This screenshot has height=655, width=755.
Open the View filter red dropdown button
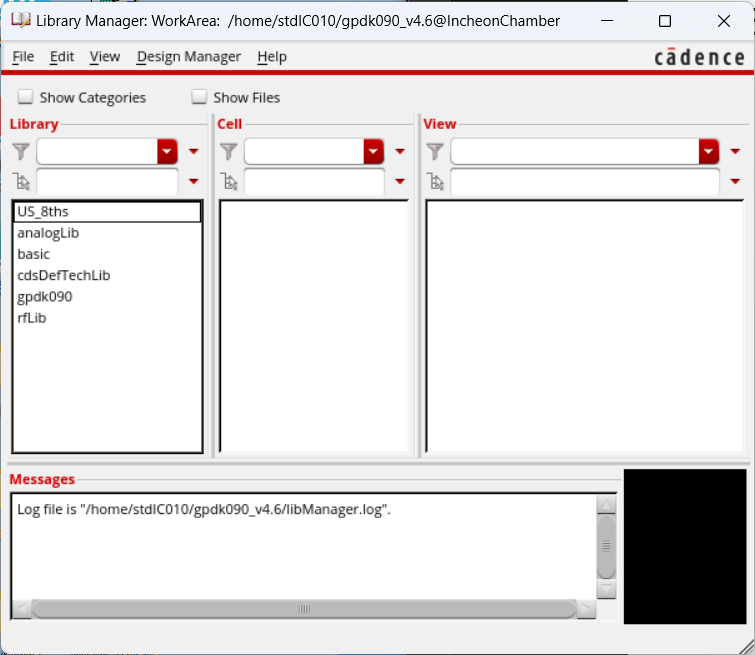click(709, 152)
